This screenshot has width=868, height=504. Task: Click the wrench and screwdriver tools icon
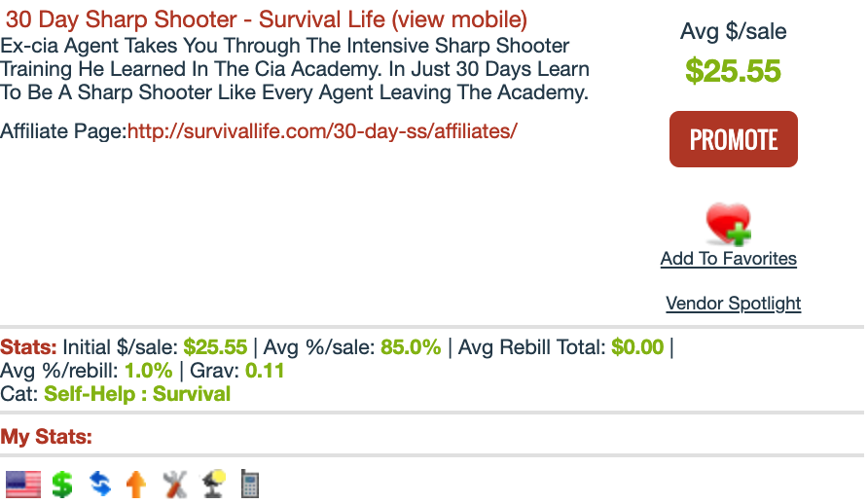(x=175, y=485)
